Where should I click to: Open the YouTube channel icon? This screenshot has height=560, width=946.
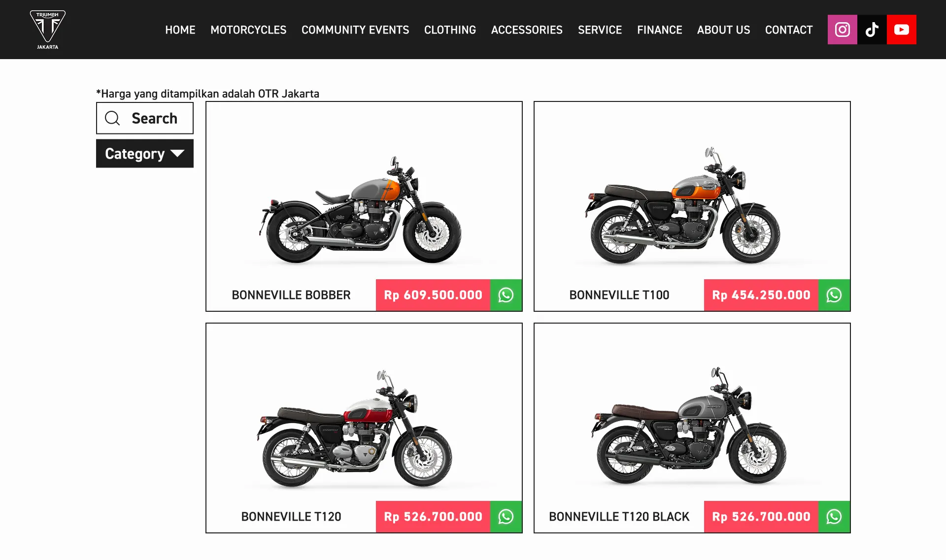[901, 30]
